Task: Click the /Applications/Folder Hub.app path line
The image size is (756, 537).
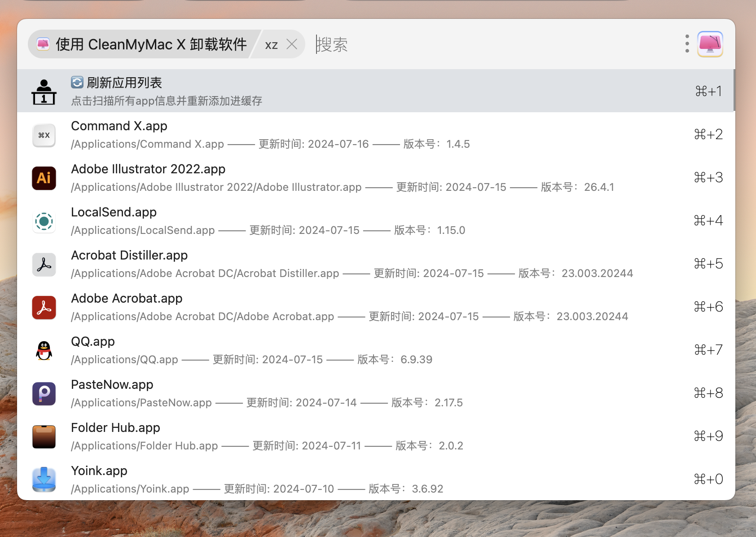Action: [x=267, y=445]
